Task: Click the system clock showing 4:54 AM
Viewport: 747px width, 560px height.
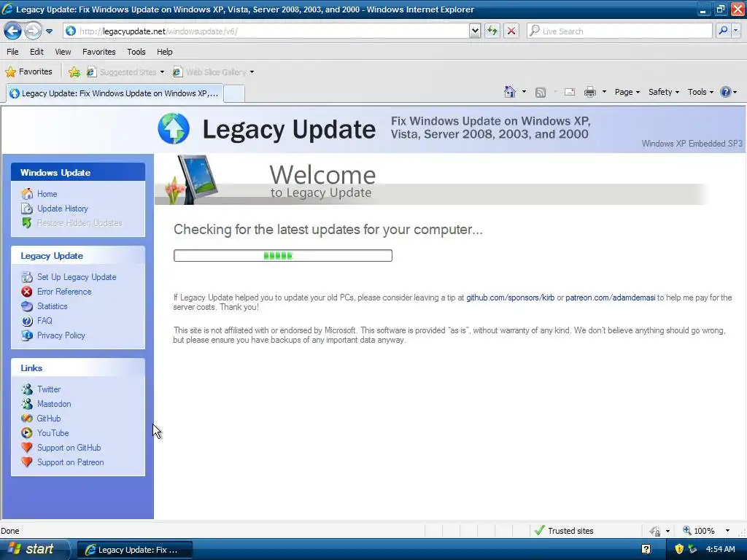Action: point(720,549)
